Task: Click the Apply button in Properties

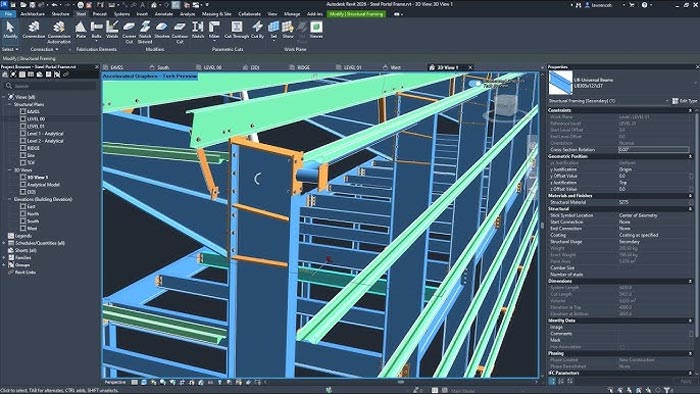Action: coord(685,381)
